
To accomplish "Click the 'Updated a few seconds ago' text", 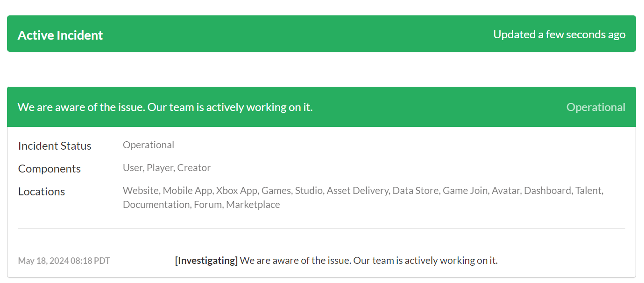I will tap(559, 35).
